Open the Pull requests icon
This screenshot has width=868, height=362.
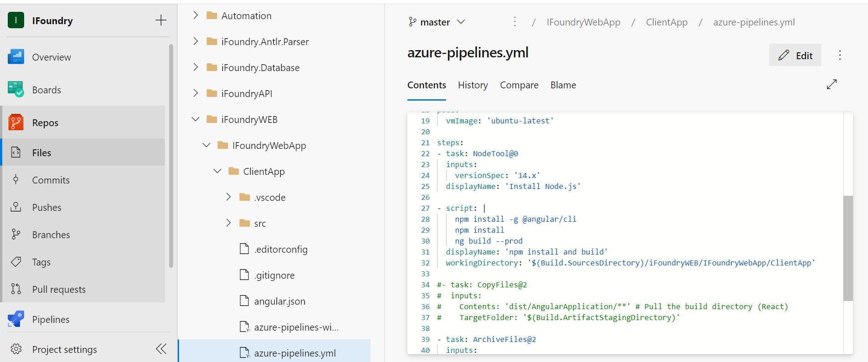[x=16, y=289]
